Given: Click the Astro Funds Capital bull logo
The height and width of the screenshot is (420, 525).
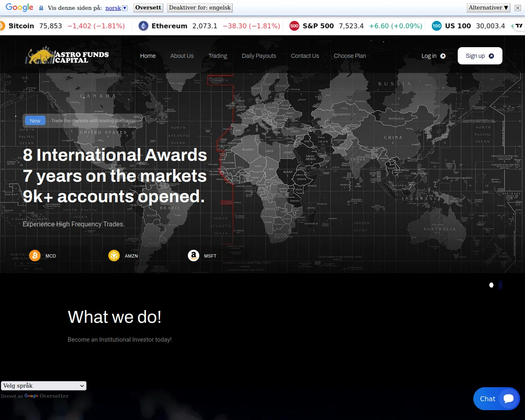Looking at the screenshot, I should pyautogui.click(x=68, y=56).
